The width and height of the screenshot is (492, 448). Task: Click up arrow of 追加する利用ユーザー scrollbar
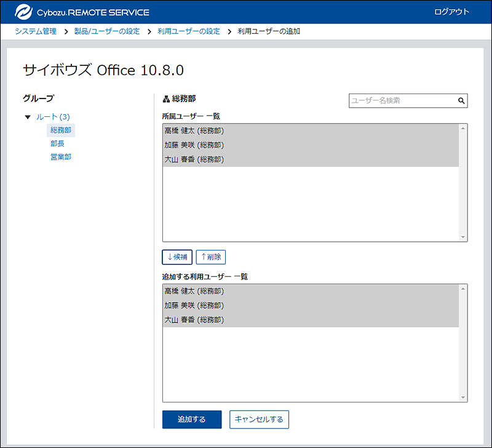pos(463,289)
